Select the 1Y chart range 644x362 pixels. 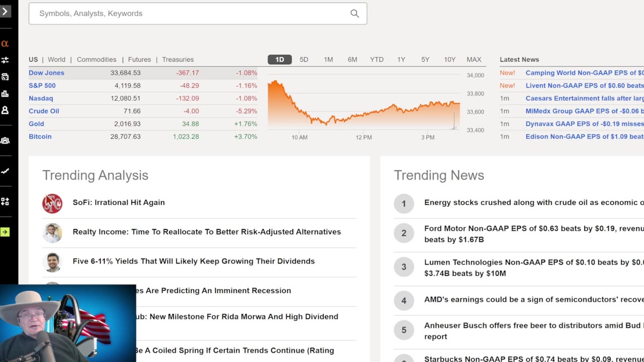click(401, 59)
